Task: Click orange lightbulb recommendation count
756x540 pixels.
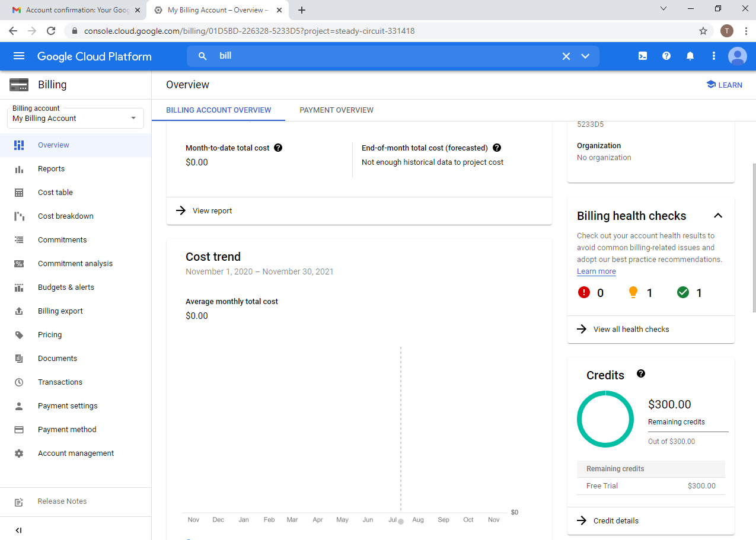Action: click(640, 293)
